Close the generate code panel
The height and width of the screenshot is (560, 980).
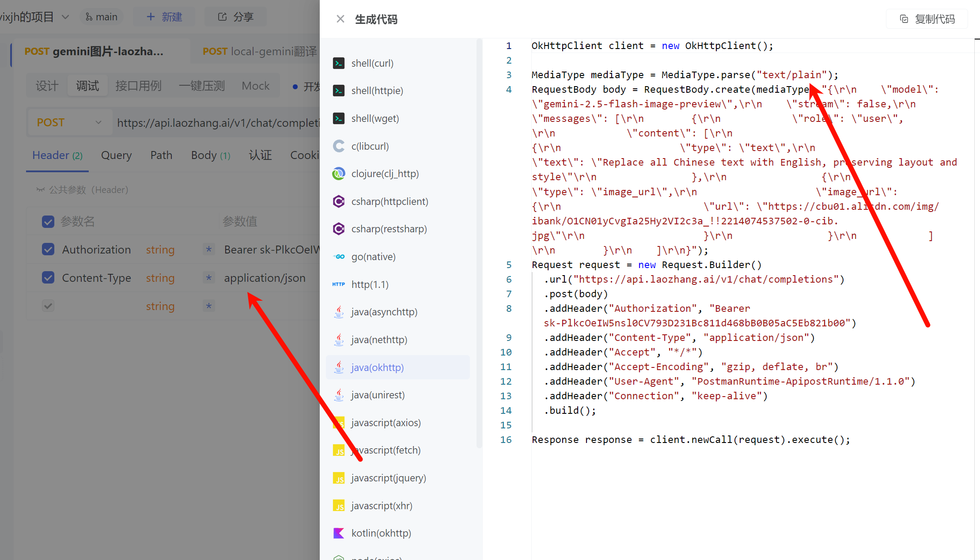coord(340,19)
